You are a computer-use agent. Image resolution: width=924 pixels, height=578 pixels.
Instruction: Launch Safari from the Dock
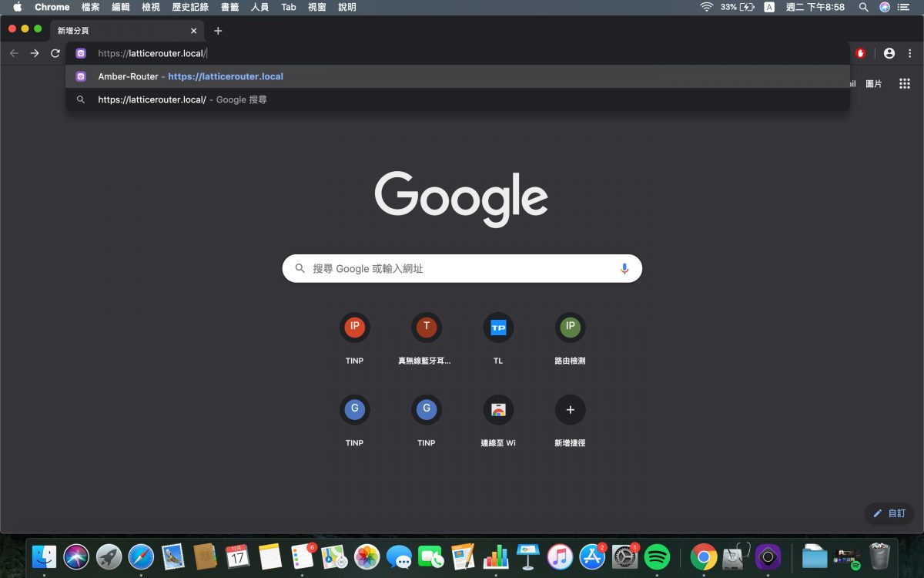(x=141, y=556)
